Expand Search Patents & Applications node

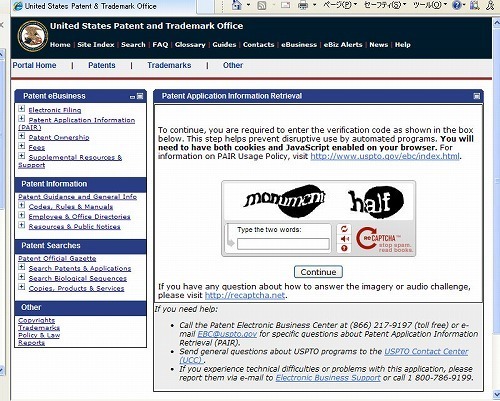click(x=22, y=267)
